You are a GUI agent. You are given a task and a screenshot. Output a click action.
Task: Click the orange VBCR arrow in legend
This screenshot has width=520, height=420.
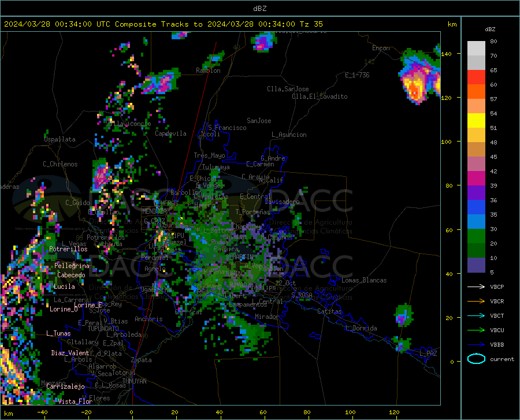(x=476, y=302)
